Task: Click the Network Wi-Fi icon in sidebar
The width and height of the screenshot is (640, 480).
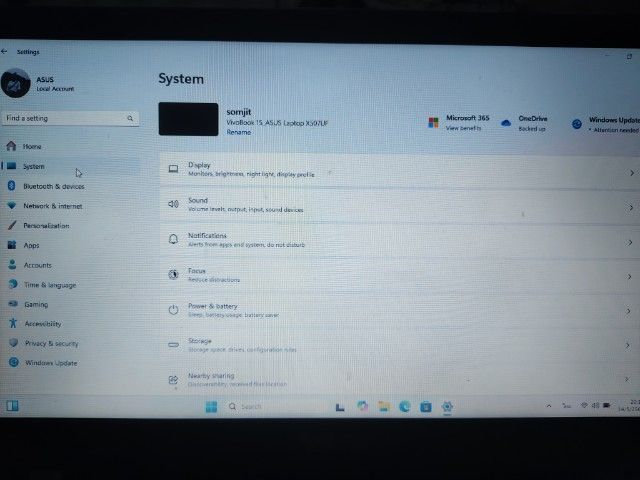Action: (x=11, y=205)
